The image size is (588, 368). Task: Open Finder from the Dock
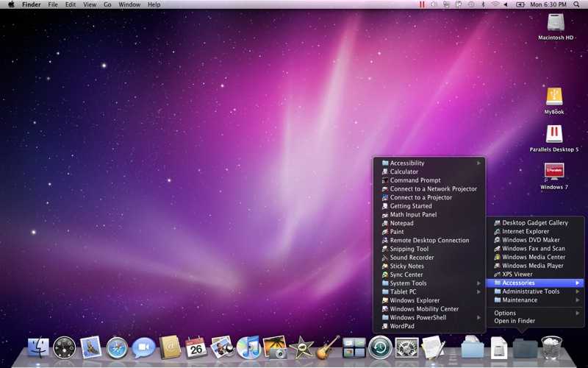[38, 347]
